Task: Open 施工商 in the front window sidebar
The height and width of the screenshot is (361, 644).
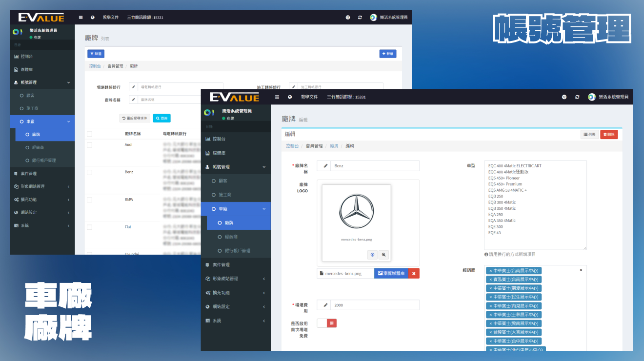Action: 236,195
